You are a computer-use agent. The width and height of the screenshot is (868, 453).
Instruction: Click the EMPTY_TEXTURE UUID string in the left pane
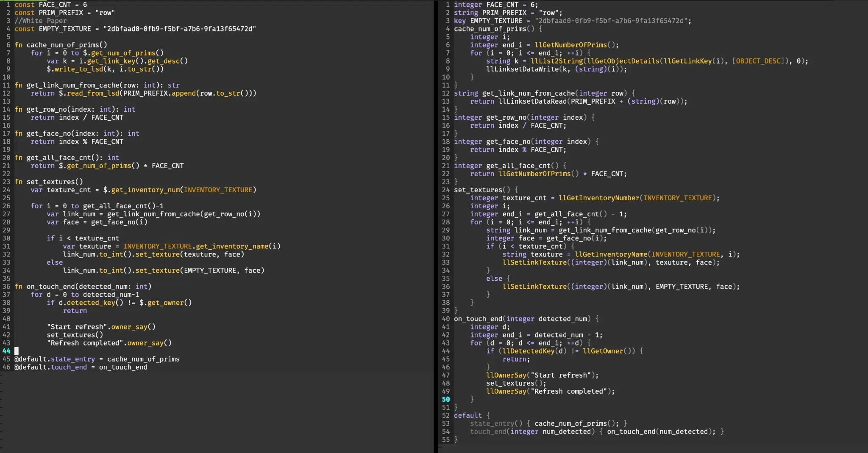point(180,29)
